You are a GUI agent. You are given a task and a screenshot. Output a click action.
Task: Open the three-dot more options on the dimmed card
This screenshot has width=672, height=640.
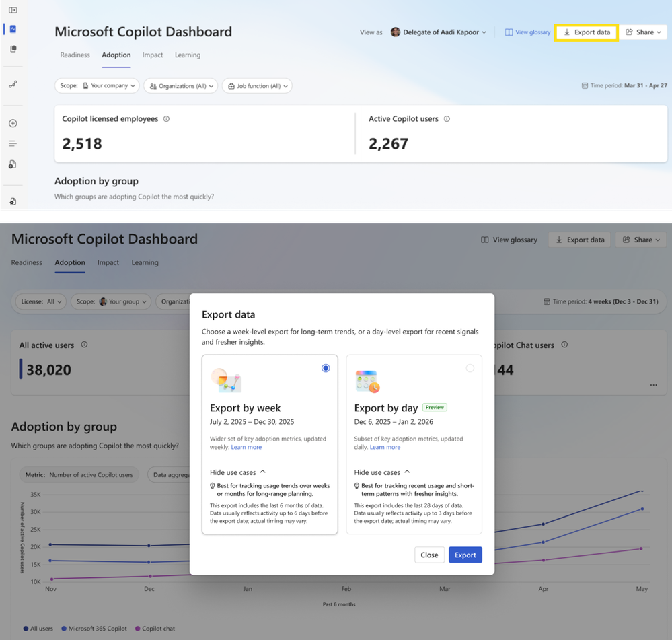(653, 385)
